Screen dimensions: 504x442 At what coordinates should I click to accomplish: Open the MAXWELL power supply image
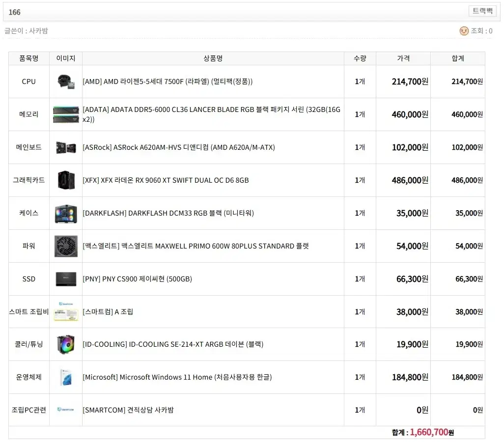tap(66, 246)
